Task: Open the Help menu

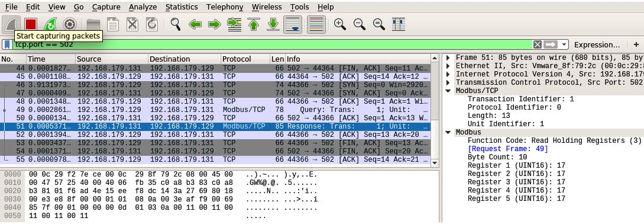Action: [x=326, y=7]
